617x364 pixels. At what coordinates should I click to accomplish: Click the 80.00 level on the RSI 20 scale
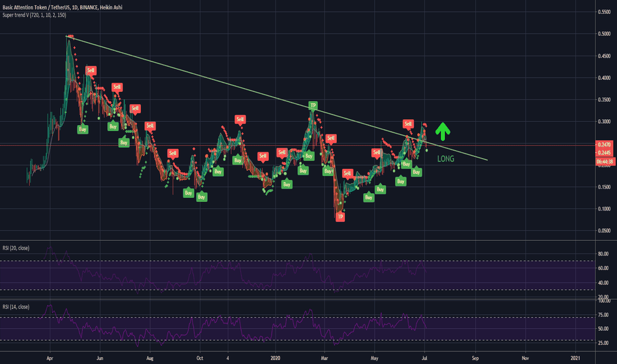(x=603, y=254)
